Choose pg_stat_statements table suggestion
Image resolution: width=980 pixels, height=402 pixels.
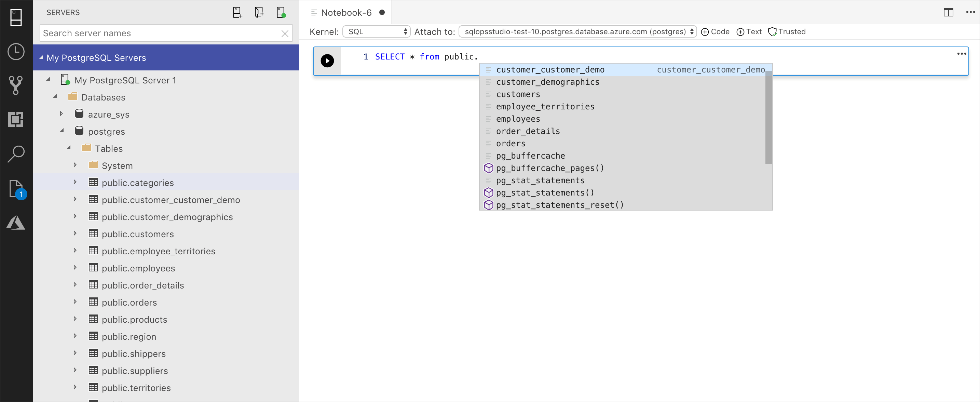point(622,180)
